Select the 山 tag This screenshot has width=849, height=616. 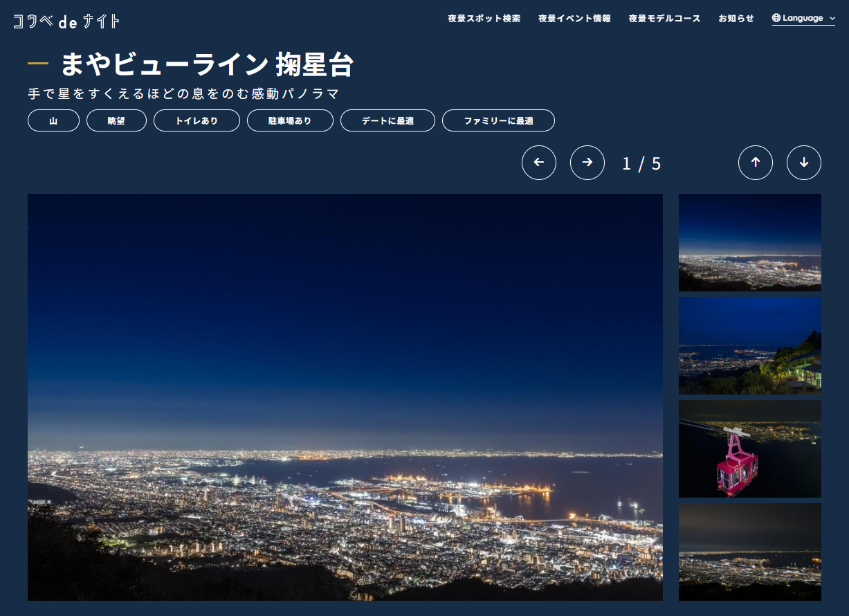(53, 120)
